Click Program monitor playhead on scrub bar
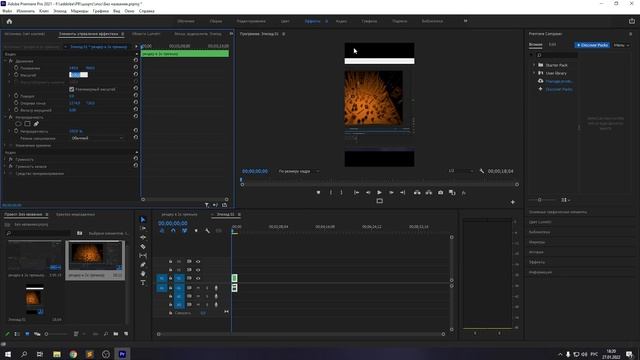Screen dimensions: 640x360 coord(241,180)
